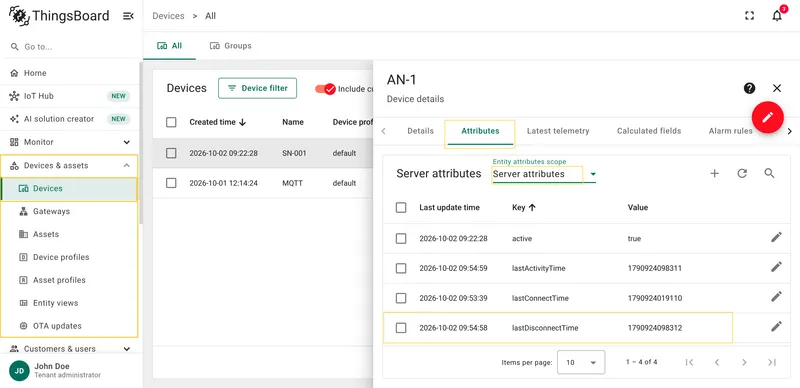Open Entity attributes scope dropdown
The height and width of the screenshot is (388, 800).
coord(544,174)
